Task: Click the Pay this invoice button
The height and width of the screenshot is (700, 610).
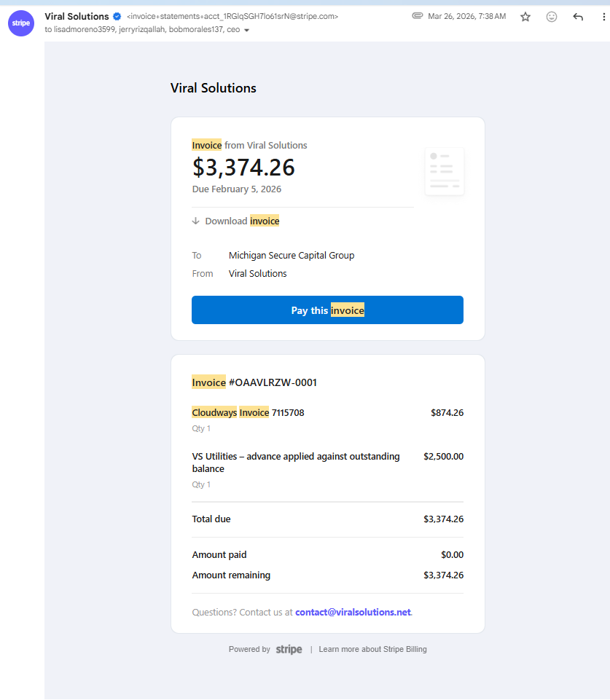Action: click(x=327, y=310)
